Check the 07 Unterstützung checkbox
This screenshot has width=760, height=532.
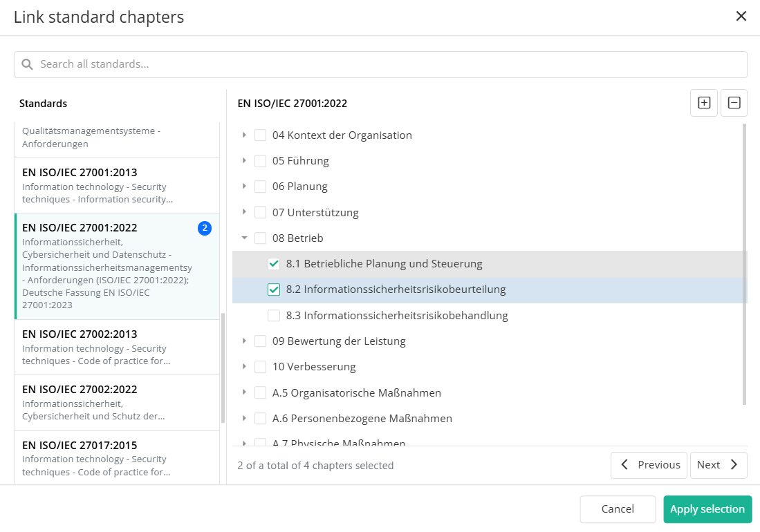pyautogui.click(x=260, y=213)
